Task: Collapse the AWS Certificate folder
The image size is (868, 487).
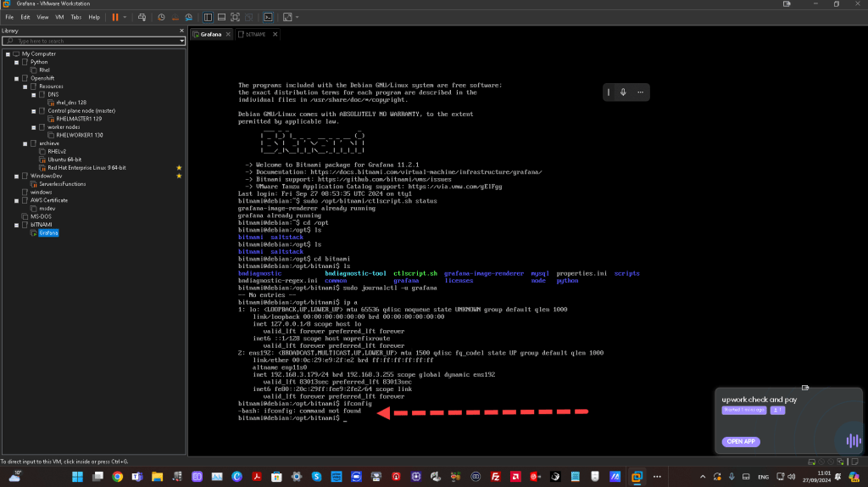Action: coord(17,200)
